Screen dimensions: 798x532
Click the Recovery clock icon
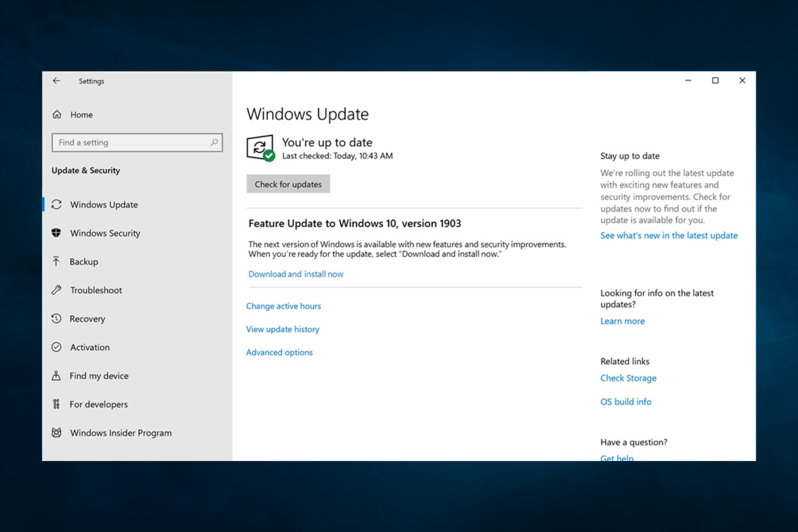click(57, 318)
